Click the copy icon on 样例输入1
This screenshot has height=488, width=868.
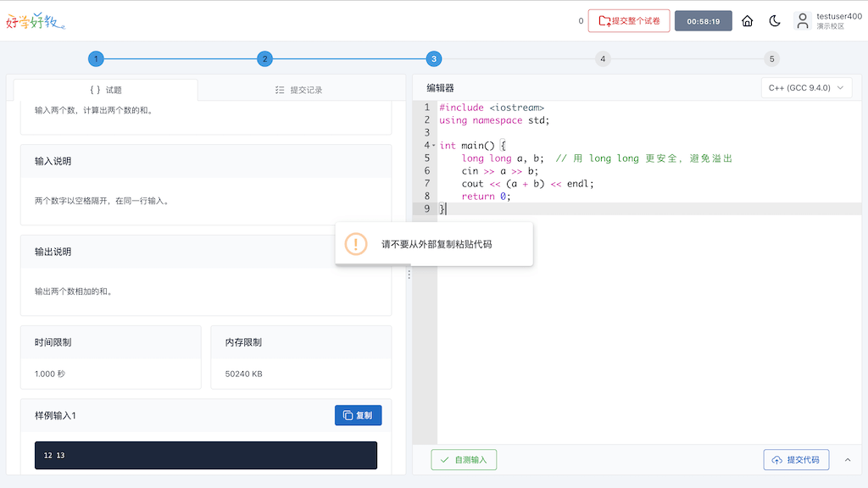[x=348, y=415]
